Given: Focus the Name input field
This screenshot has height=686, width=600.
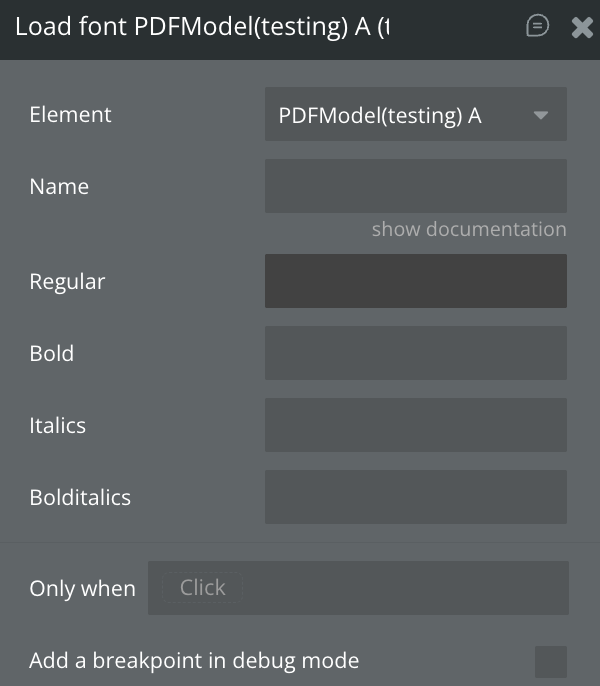Looking at the screenshot, I should click(415, 186).
